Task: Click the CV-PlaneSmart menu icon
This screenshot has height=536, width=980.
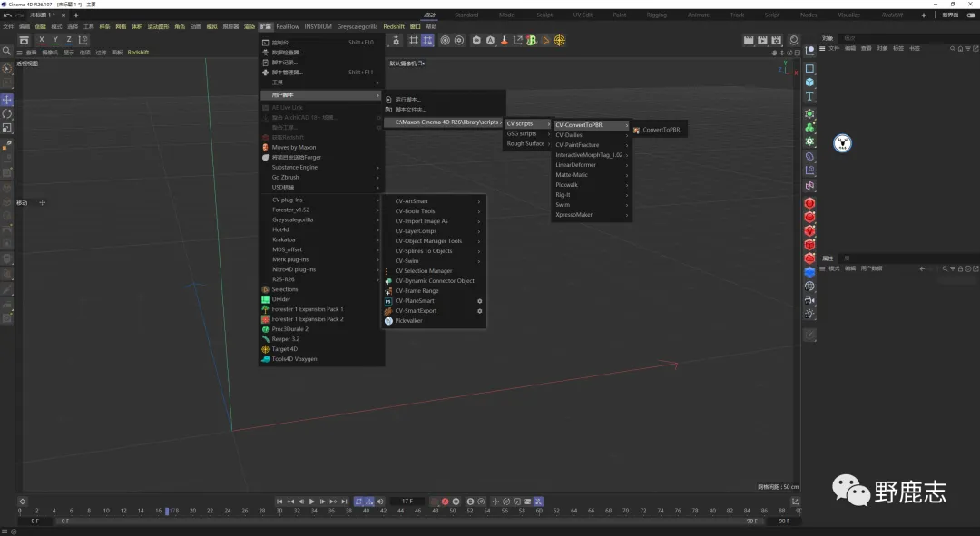Action: 388,301
